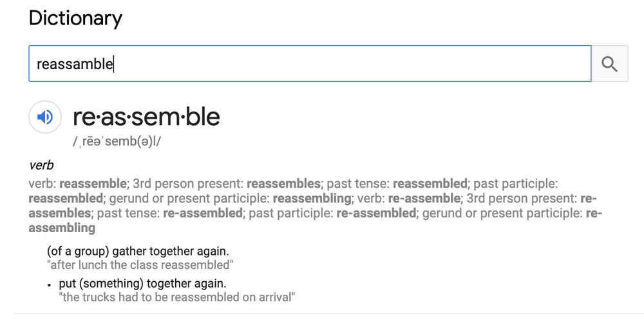Play the pronunciation audio speaker icon

click(x=45, y=117)
